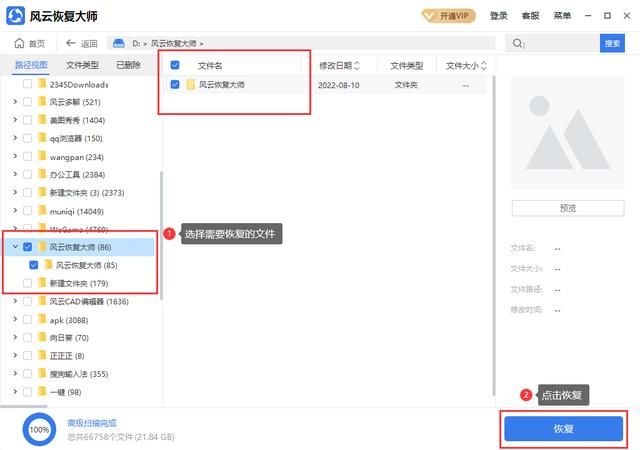Screen dimensions: 640x450
Task: Click folder icon of 风云CAD编辑器 (1636)
Action: [42, 301]
